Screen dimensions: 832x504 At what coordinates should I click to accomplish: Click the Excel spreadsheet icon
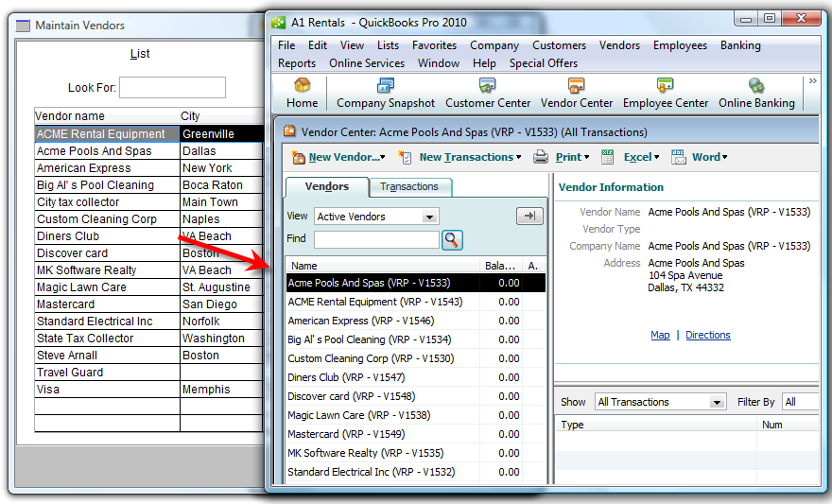tap(608, 157)
